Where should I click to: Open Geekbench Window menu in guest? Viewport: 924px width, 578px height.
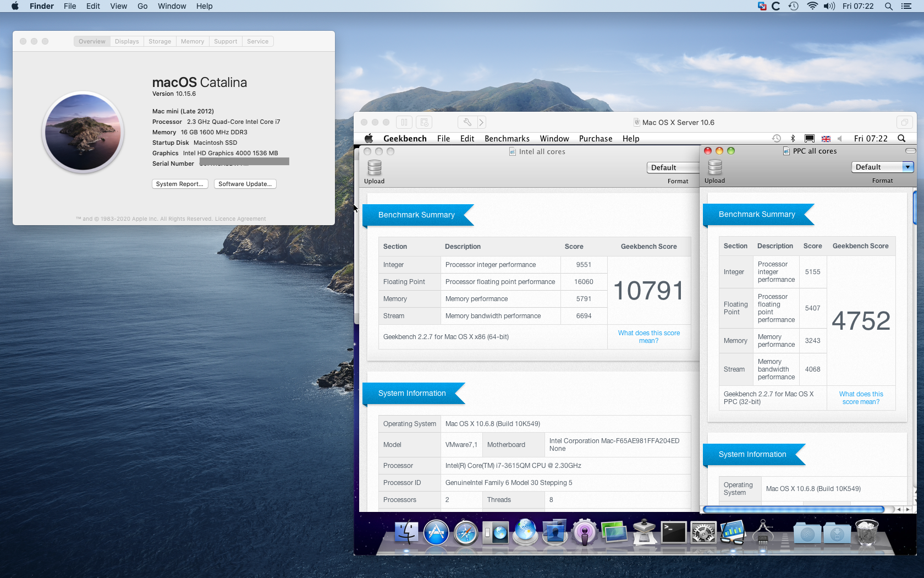[x=554, y=139]
